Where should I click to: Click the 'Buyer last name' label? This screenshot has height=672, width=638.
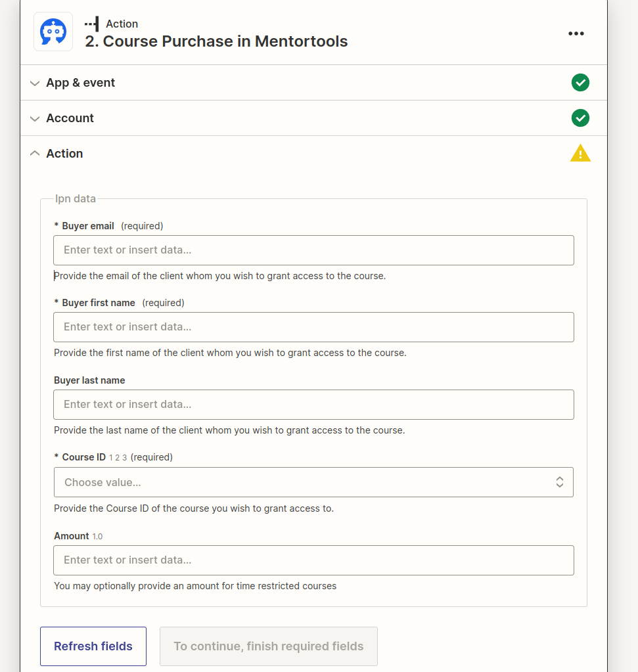coord(89,380)
